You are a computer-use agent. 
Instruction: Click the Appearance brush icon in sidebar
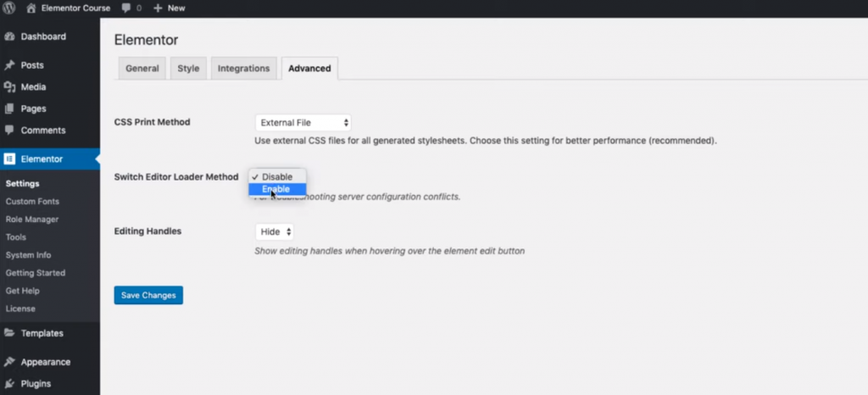[x=9, y=362]
